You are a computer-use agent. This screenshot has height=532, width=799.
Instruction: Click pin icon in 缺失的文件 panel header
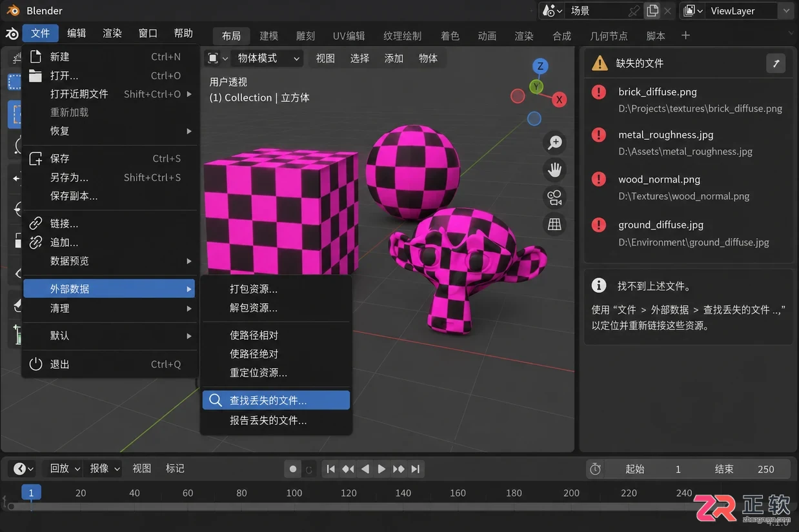[x=776, y=63]
